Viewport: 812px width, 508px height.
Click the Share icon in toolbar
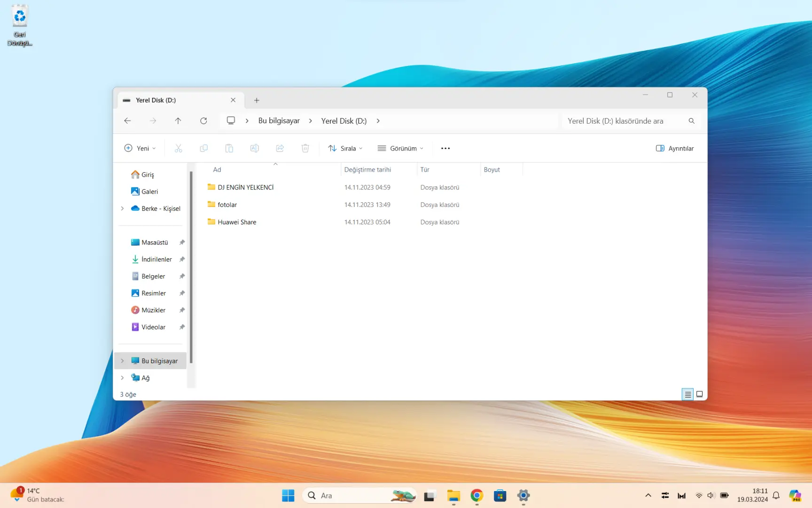(280, 148)
